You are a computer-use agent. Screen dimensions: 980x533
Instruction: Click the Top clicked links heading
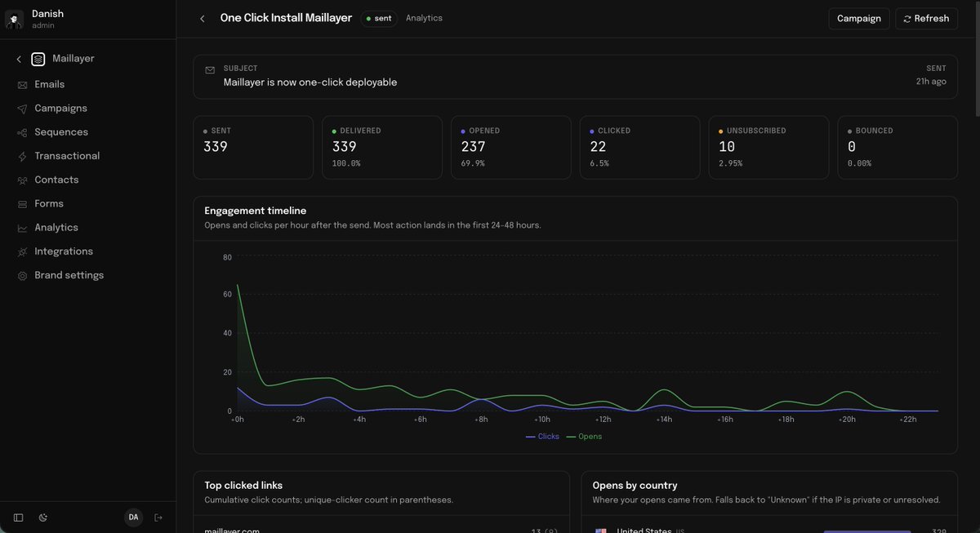pos(243,486)
